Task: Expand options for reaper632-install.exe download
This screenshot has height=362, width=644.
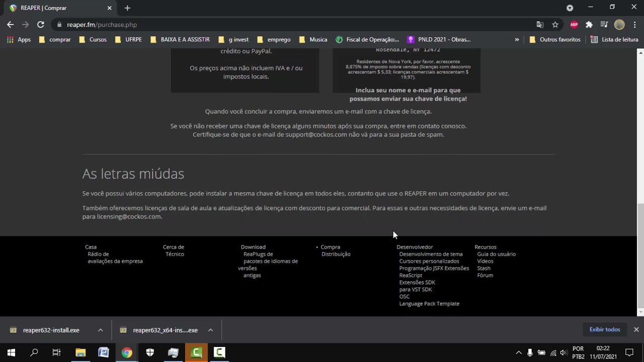Action: click(x=100, y=330)
